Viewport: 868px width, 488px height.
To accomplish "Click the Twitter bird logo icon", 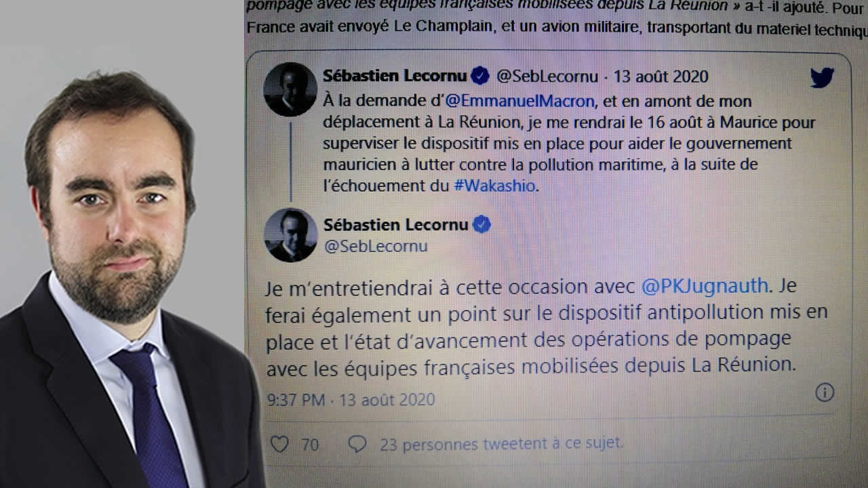I will click(822, 77).
